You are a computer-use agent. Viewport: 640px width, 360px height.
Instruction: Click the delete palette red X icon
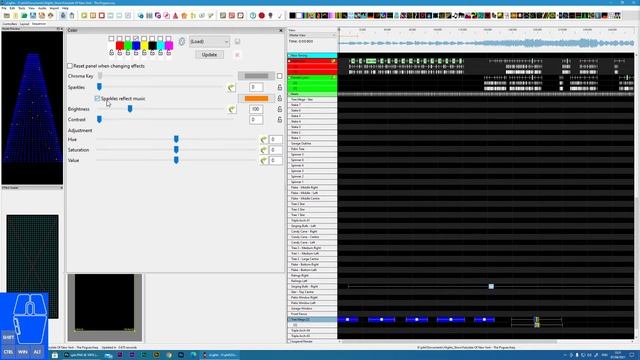(x=237, y=55)
